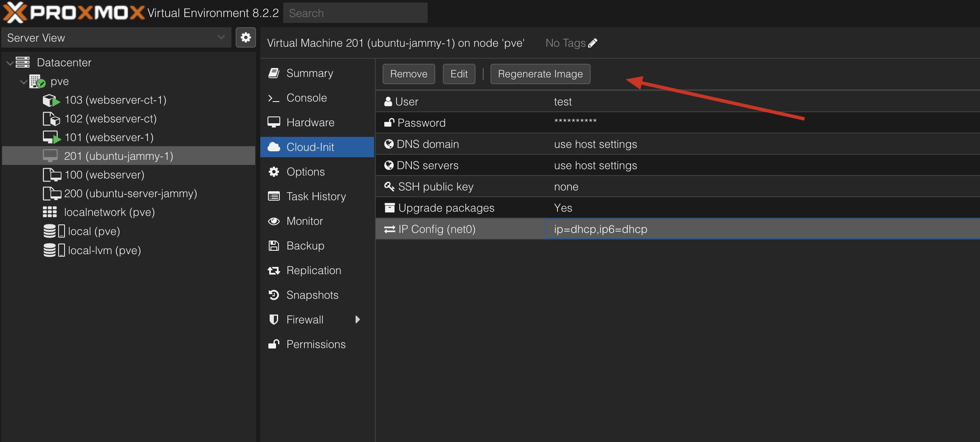
Task: Click the Firewall shield icon
Action: point(274,320)
